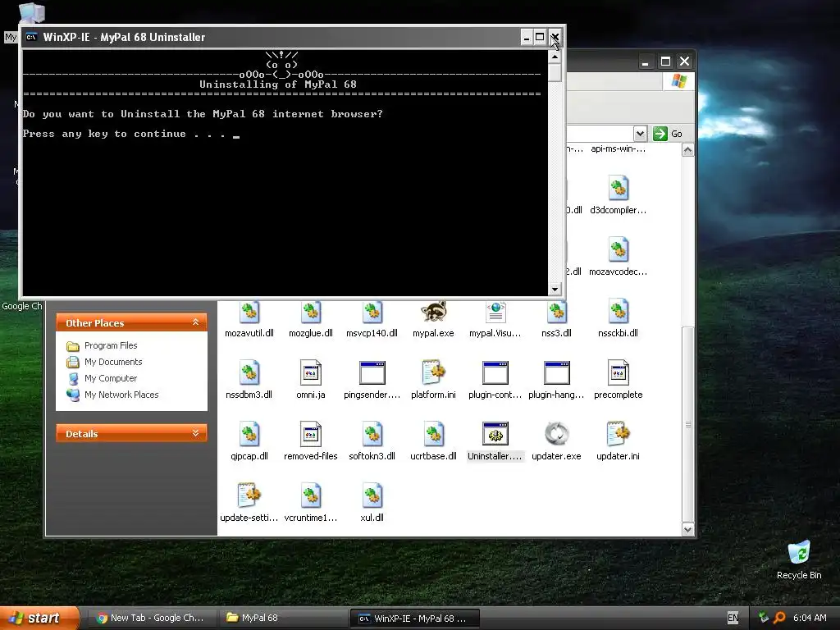Select the ucrtbase.dll file icon

coord(433,434)
